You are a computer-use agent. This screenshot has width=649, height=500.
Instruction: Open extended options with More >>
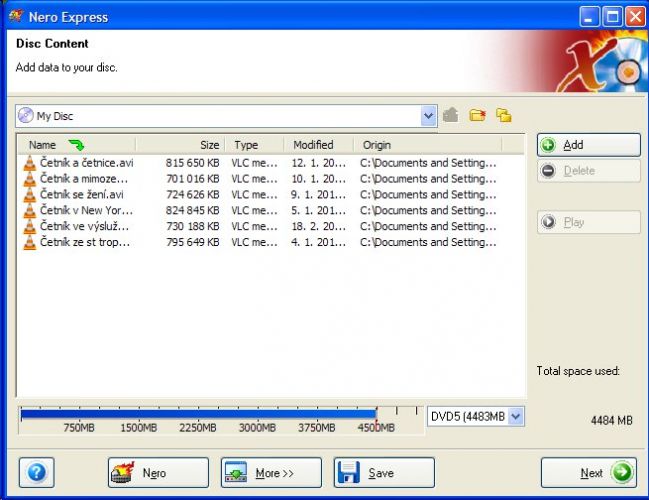coord(271,472)
